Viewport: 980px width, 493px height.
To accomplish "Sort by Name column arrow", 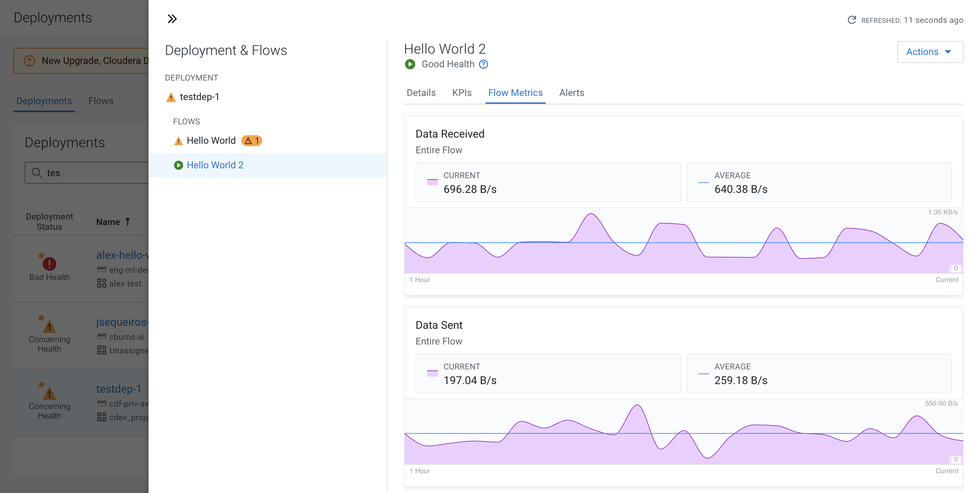I will 128,222.
